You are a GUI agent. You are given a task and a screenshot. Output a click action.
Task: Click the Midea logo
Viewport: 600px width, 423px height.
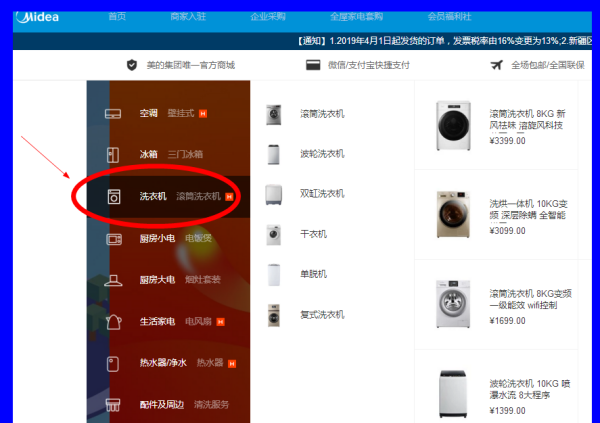38,17
